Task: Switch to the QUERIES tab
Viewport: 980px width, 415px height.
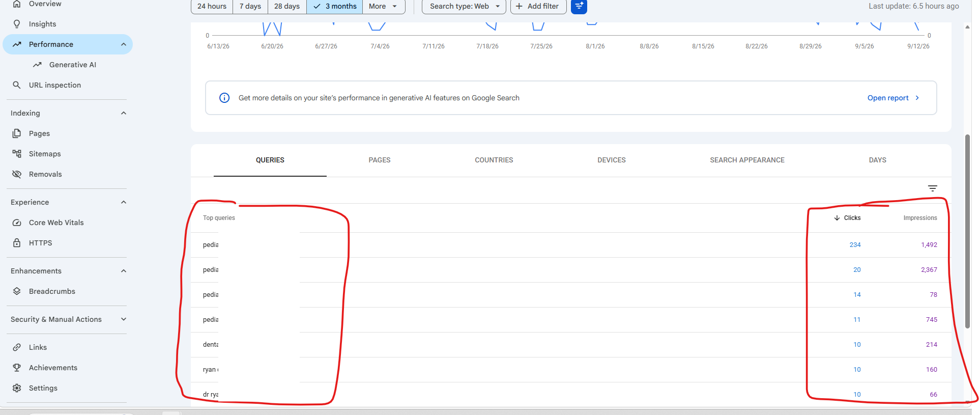Action: tap(270, 160)
